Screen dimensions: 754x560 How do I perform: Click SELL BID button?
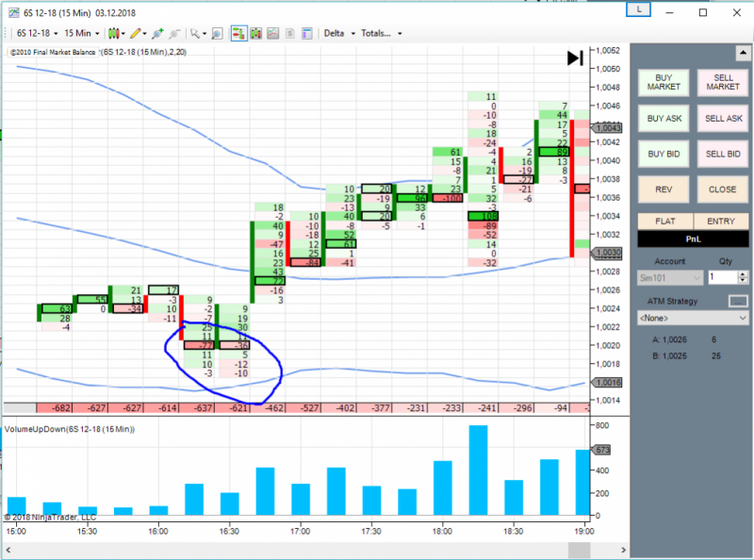tap(723, 154)
